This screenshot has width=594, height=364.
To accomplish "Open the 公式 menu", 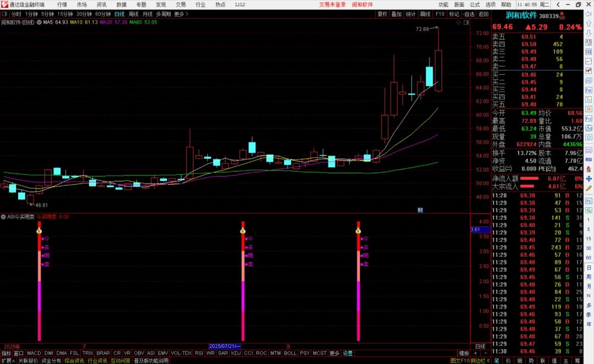I will 475,4.
